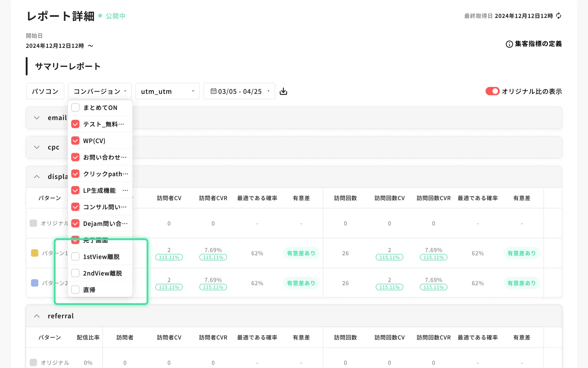Click the download report icon
Image resolution: width=588 pixels, height=368 pixels.
point(283,91)
